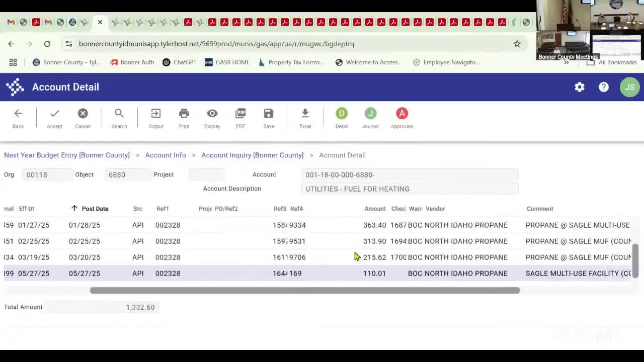The height and width of the screenshot is (362, 644).
Task: Click the Back arrow toolbar icon
Action: pyautogui.click(x=18, y=114)
